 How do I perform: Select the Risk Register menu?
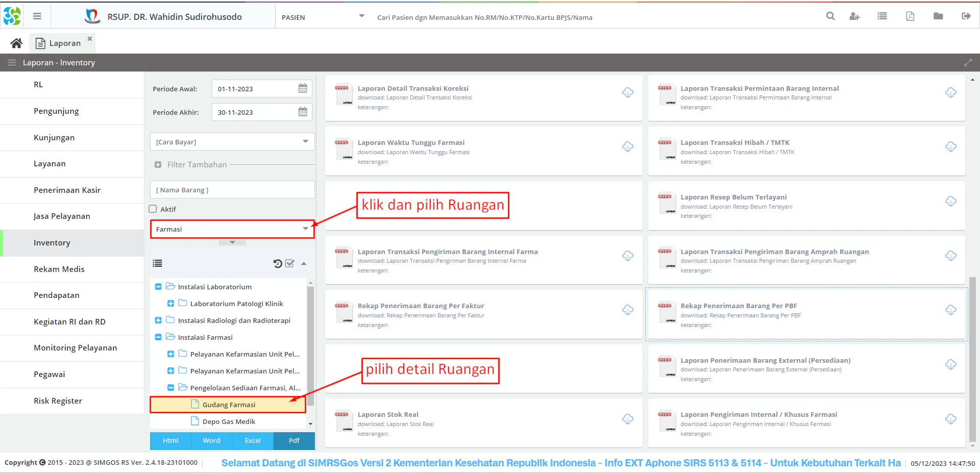click(72, 401)
